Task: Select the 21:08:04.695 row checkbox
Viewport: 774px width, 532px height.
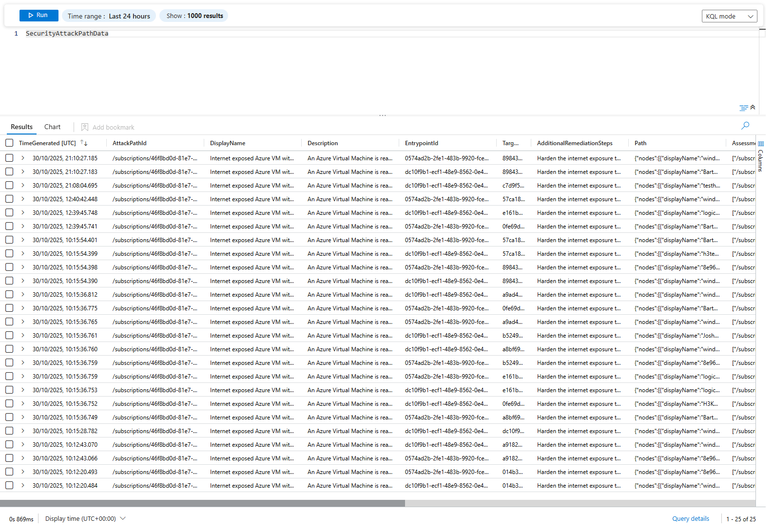Action: pos(9,186)
